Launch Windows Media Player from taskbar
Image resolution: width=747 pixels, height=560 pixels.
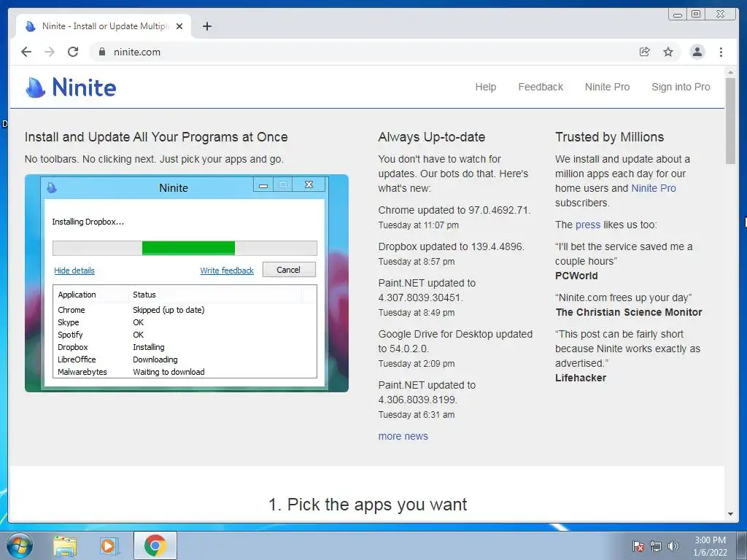[109, 545]
